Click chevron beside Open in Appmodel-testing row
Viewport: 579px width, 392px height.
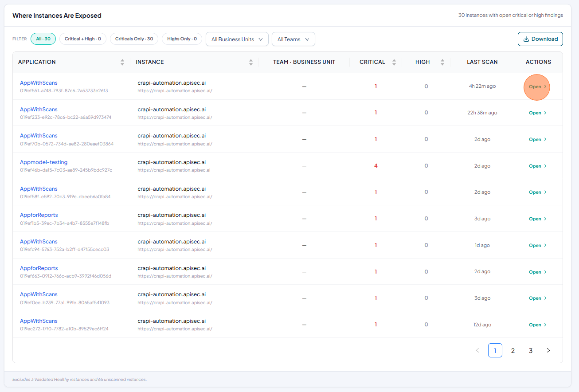(545, 166)
